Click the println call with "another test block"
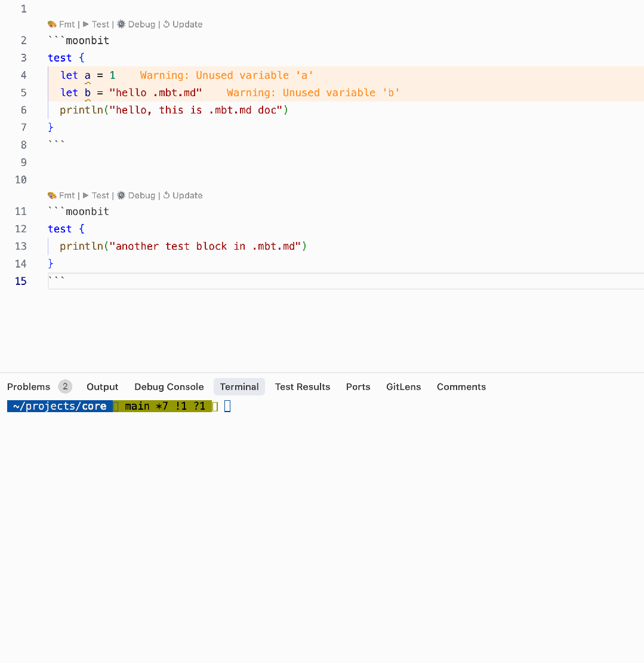644x663 pixels. point(183,246)
